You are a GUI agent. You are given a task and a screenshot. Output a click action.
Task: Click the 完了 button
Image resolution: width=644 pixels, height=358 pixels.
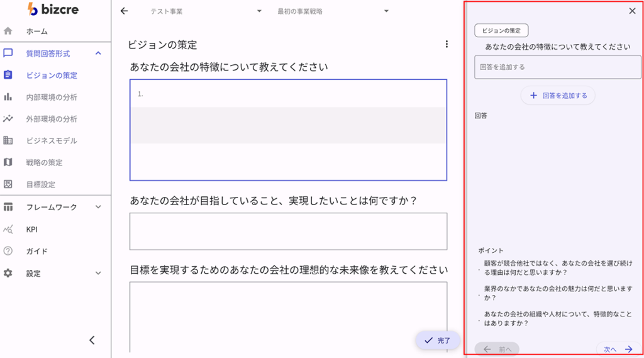tap(437, 340)
